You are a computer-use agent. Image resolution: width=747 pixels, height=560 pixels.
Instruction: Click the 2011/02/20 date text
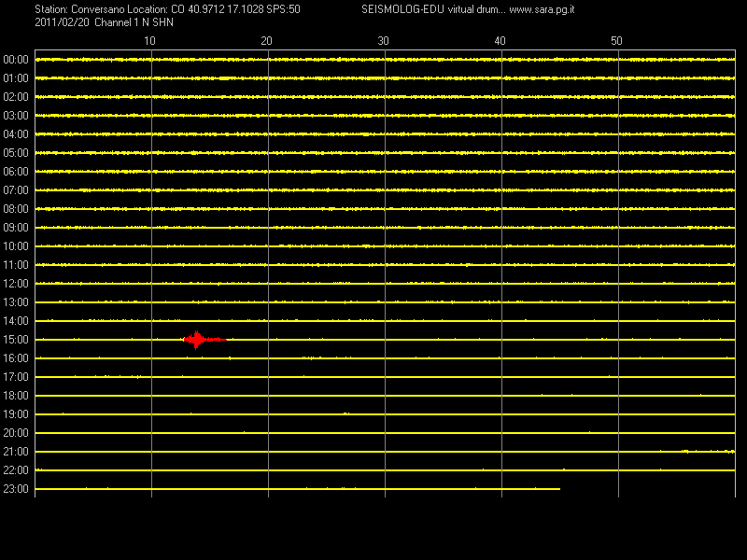[62, 22]
